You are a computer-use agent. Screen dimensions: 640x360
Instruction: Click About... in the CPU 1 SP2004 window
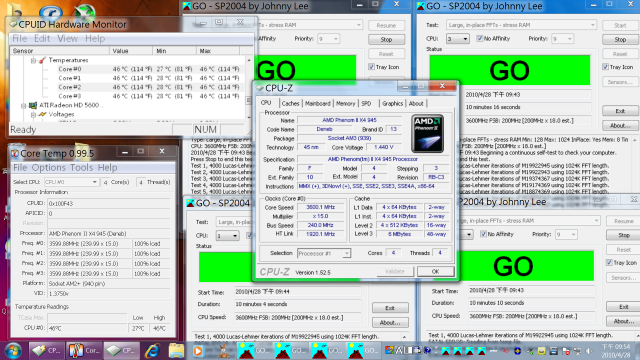click(x=390, y=322)
